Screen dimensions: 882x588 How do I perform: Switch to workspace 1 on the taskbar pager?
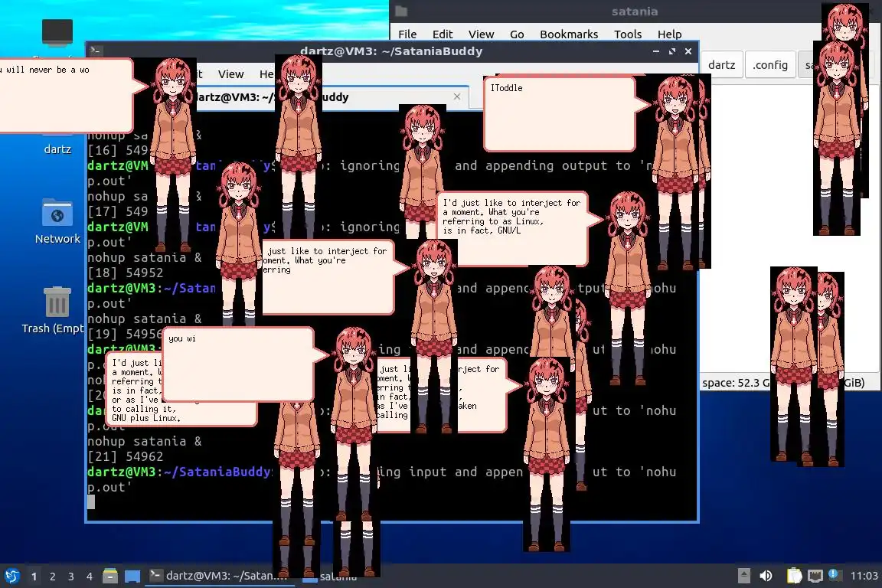(x=34, y=577)
